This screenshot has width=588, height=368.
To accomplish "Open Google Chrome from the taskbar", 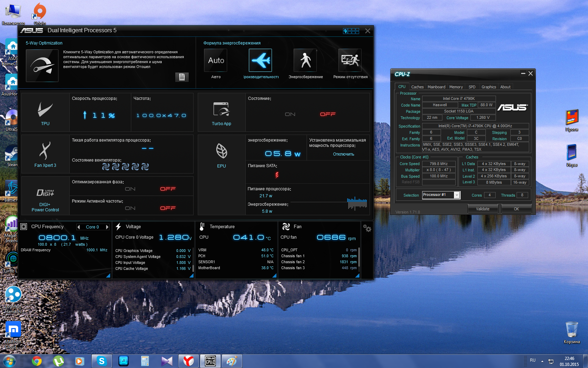I will pos(37,361).
